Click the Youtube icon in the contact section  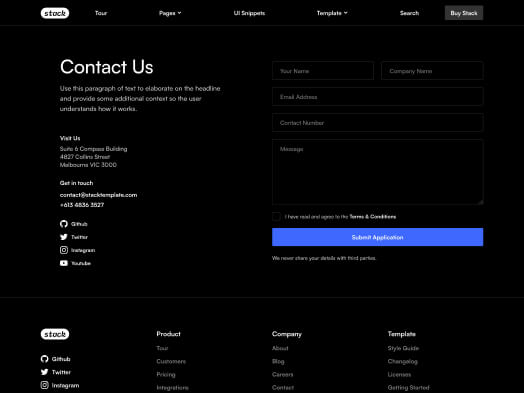tap(64, 263)
